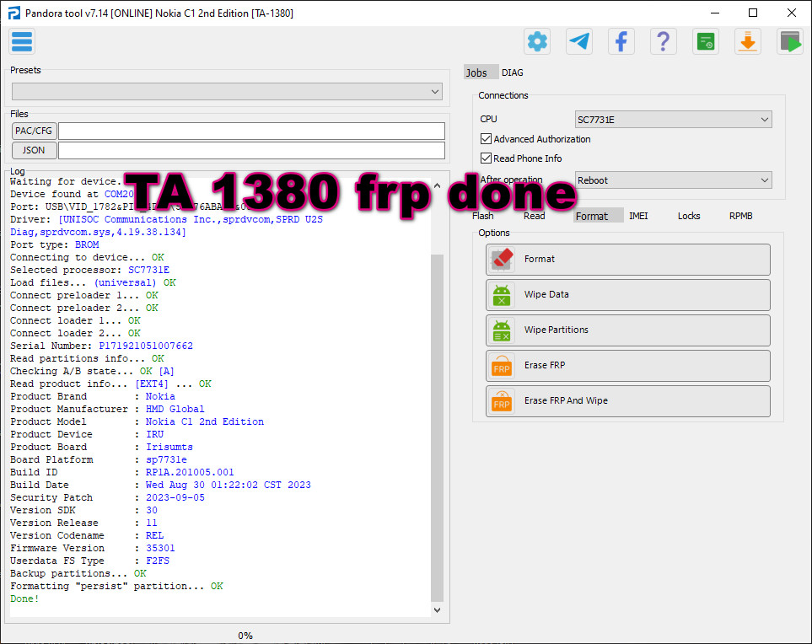Click the log panel scrollbar
The width and height of the screenshot is (812, 644).
click(x=436, y=396)
